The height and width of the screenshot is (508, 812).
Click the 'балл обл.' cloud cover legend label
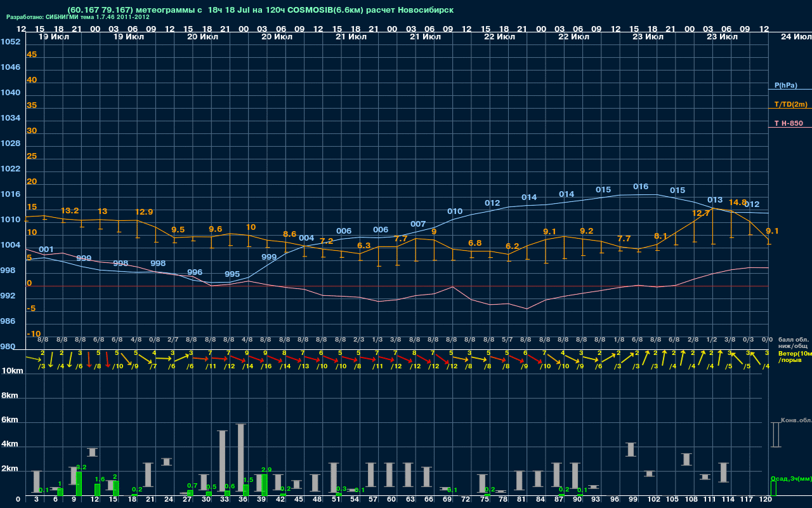click(x=793, y=340)
